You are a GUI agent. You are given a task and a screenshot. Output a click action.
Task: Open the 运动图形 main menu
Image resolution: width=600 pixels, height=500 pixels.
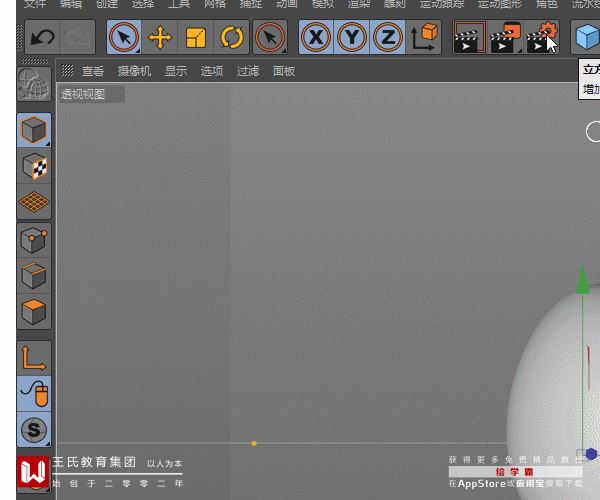click(500, 4)
